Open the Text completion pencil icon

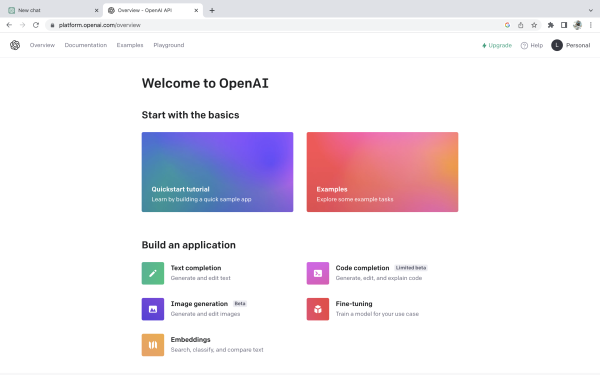pyautogui.click(x=153, y=273)
